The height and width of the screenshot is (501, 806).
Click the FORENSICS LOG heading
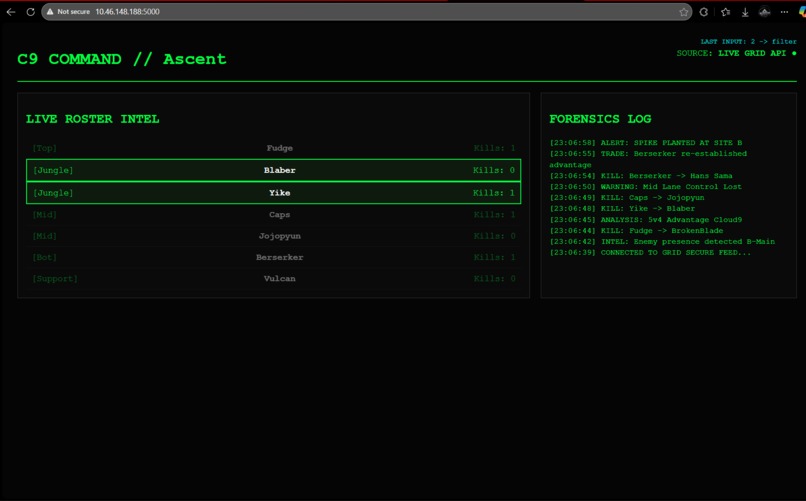click(x=600, y=119)
